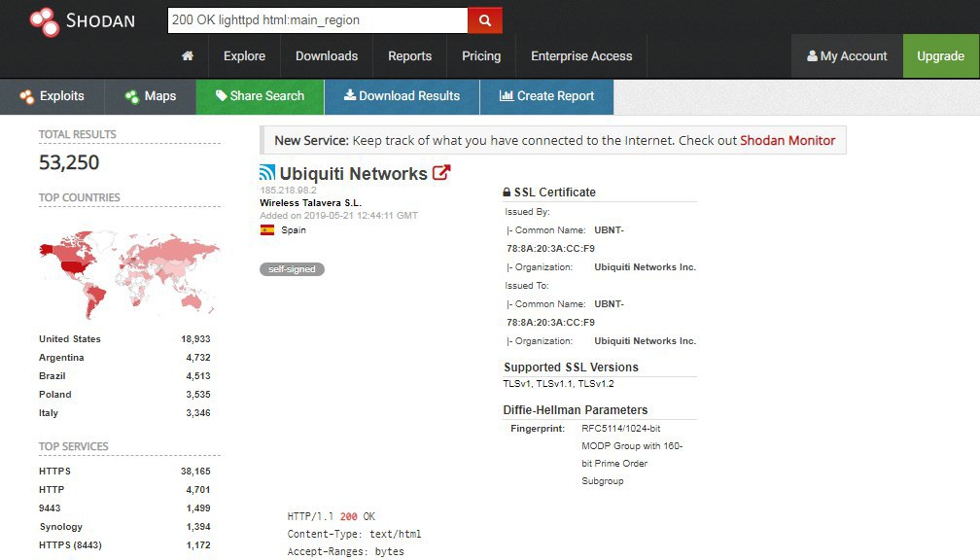Screen dimensions: 980x560
Task: Filter by Argentina country
Action: coord(61,358)
